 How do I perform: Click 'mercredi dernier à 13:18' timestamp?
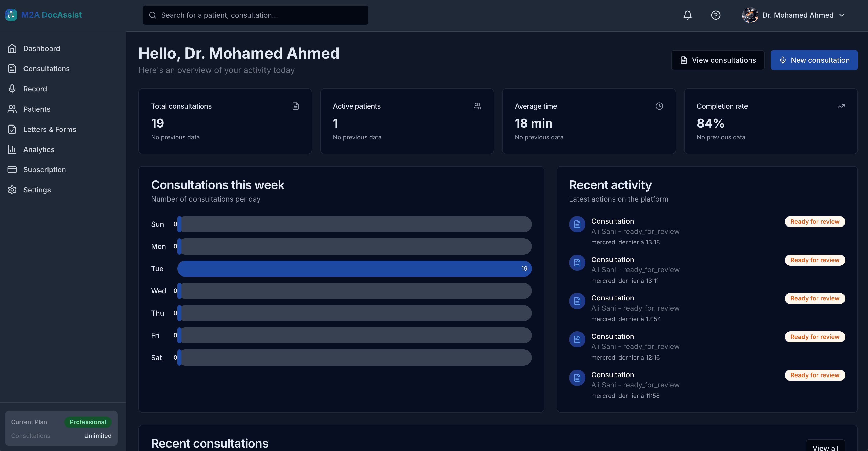point(625,242)
